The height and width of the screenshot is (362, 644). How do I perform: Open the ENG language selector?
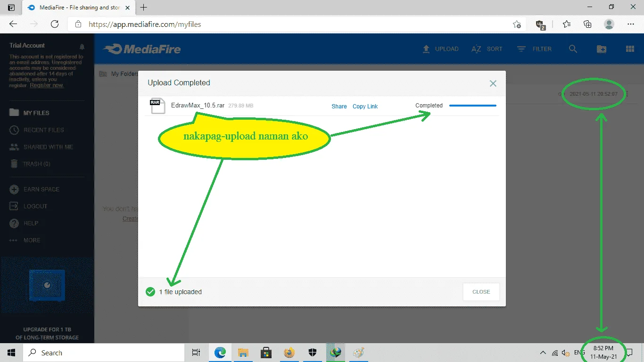coord(579,353)
